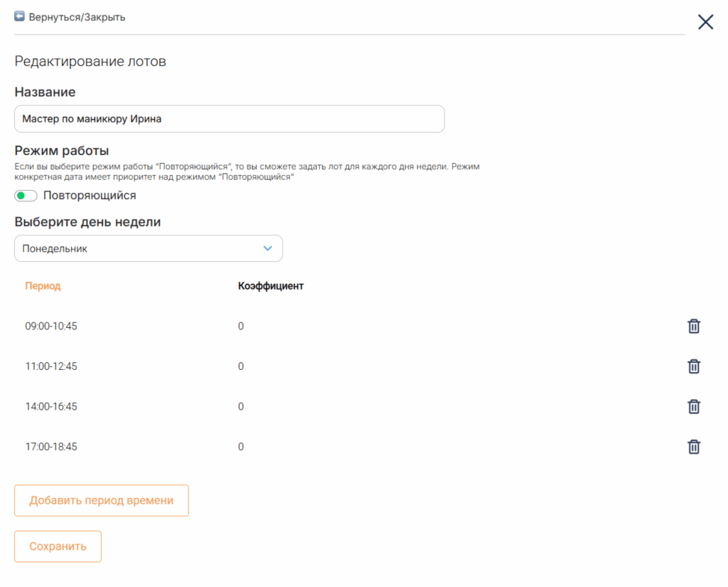Select the 14:00-16:45 period row
Image resolution: width=728 pixels, height=587 pixels.
tap(362, 407)
